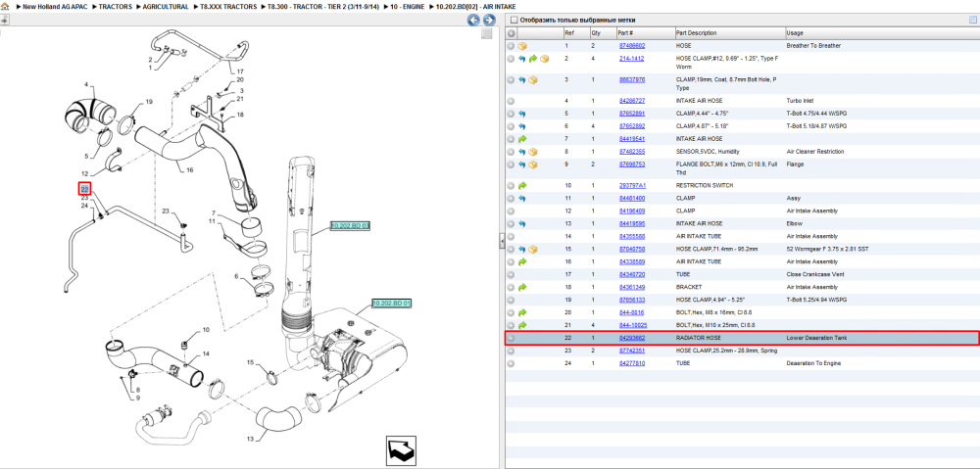Image resolution: width=980 pixels, height=469 pixels.
Task: Navigate to next diagram with forward arrow
Action: [488, 20]
